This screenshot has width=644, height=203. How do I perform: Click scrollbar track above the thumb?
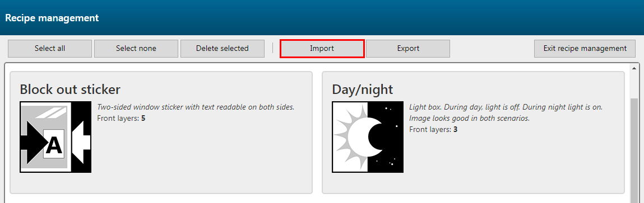[x=634, y=84]
